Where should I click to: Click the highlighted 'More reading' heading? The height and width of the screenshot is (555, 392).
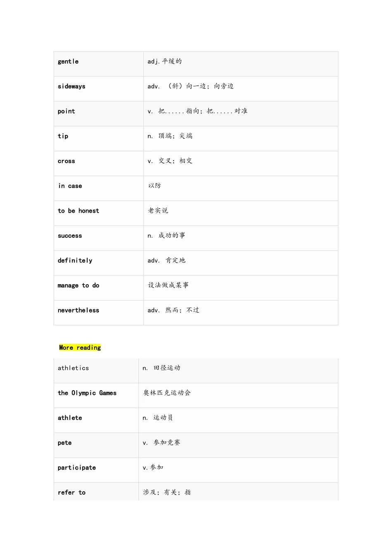tap(80, 348)
